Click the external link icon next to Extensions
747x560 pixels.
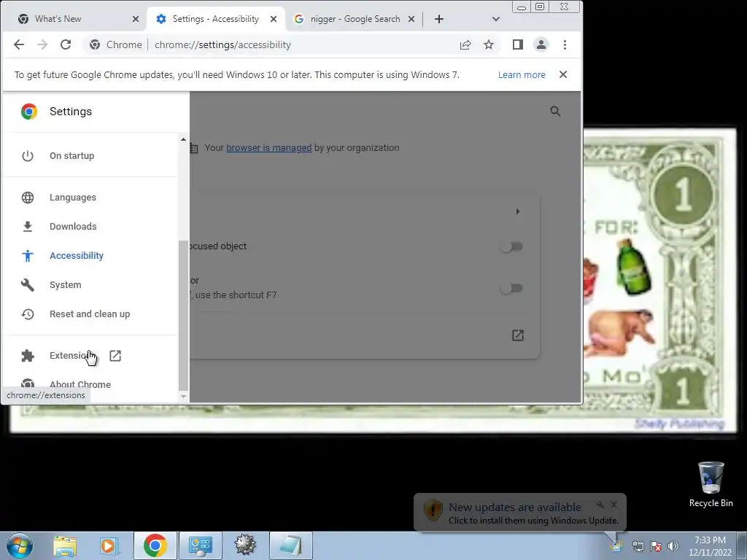pos(115,356)
